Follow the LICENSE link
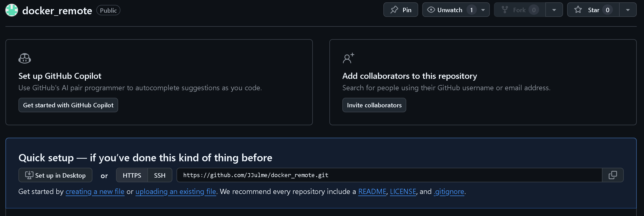644x216 pixels. coord(403,192)
